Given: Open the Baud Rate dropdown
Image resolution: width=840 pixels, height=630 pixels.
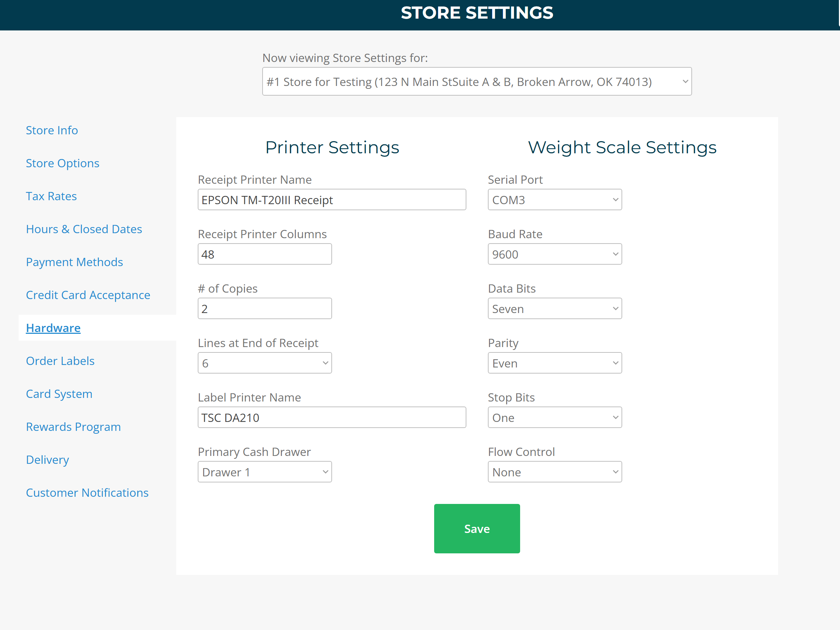Looking at the screenshot, I should coord(555,254).
